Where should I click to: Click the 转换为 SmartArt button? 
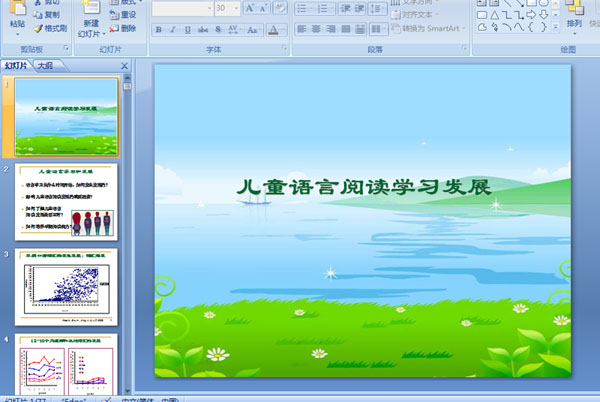coord(429,28)
